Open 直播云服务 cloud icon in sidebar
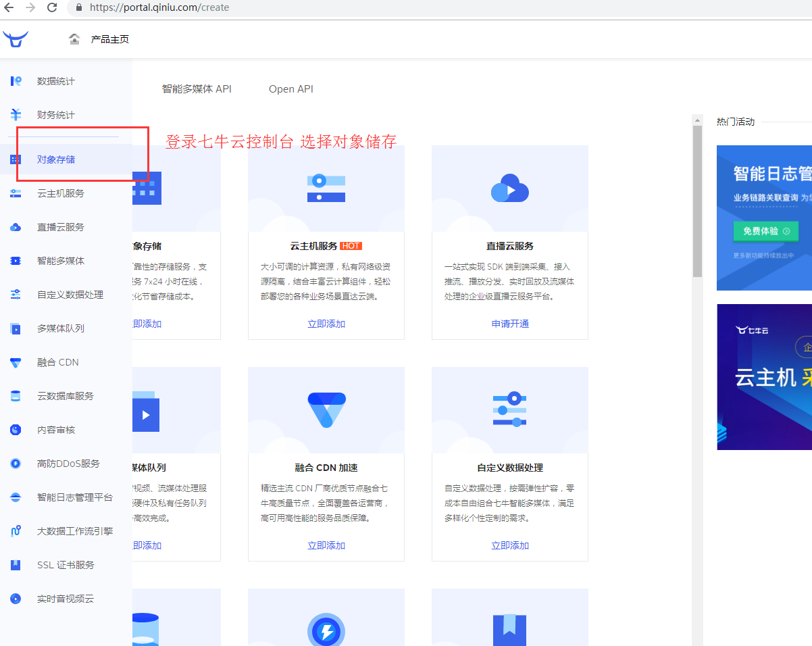The image size is (812, 646). 16,227
